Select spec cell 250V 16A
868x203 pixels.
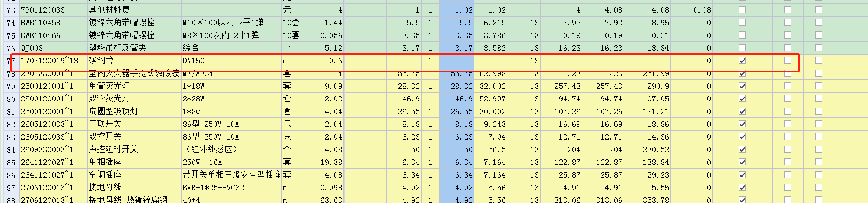tap(231, 162)
